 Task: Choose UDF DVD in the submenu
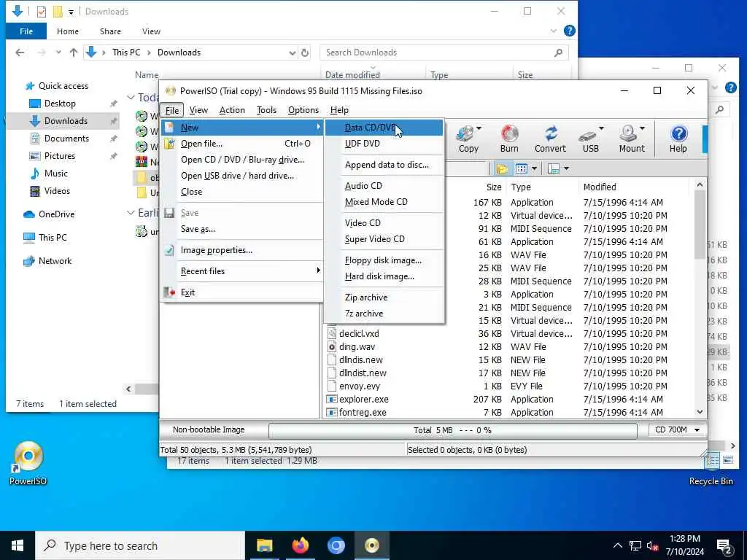point(384,144)
